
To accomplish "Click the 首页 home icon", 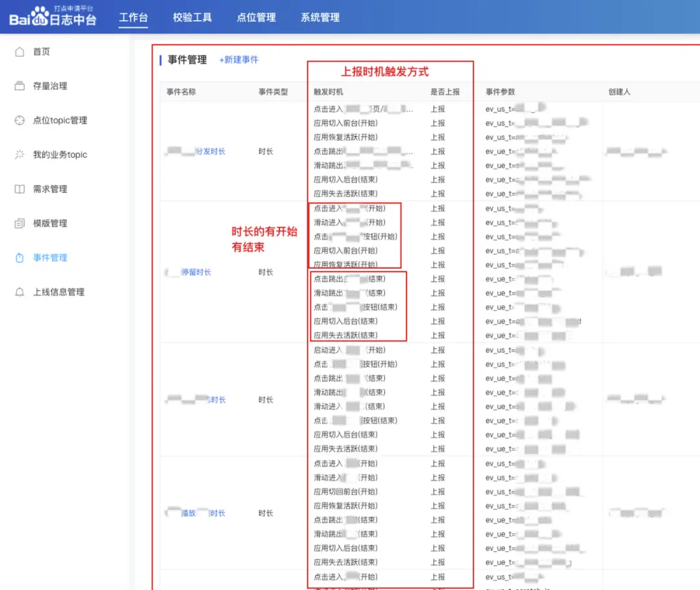I will [19, 52].
